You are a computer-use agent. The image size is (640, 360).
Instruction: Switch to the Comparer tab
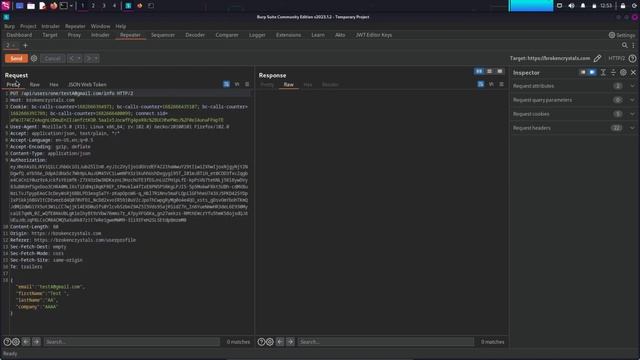pos(227,35)
